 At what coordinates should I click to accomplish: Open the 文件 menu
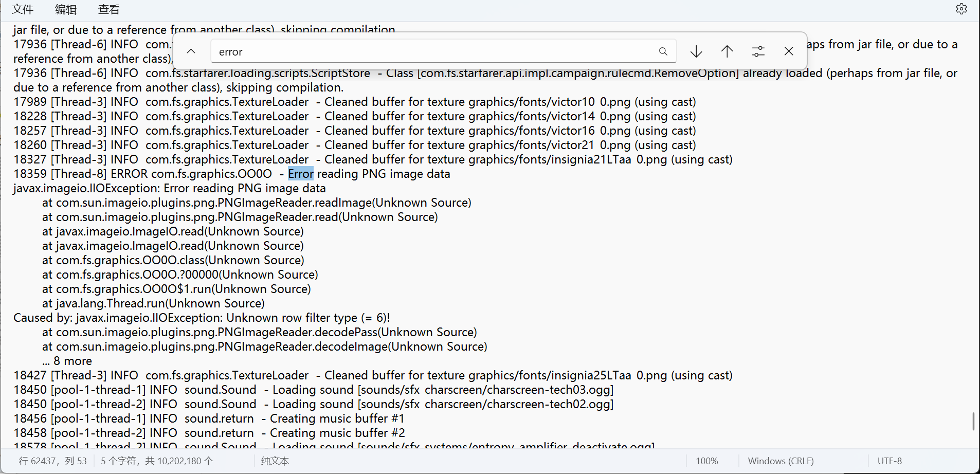coord(23,9)
